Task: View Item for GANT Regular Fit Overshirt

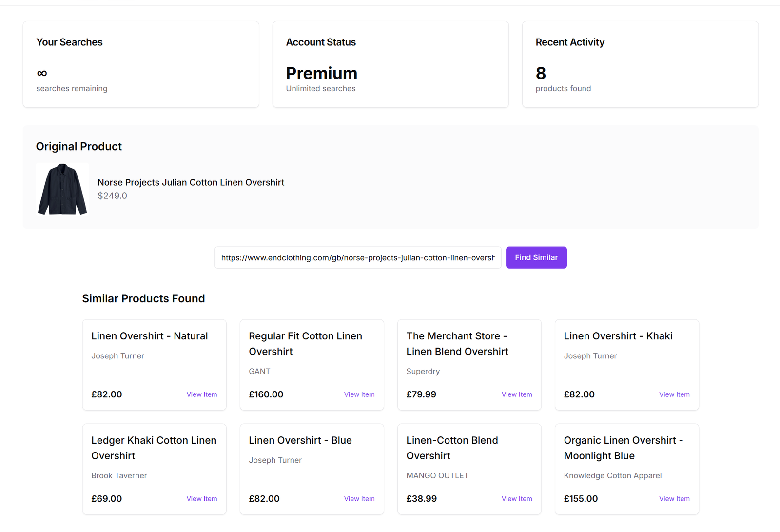Action: (x=359, y=394)
